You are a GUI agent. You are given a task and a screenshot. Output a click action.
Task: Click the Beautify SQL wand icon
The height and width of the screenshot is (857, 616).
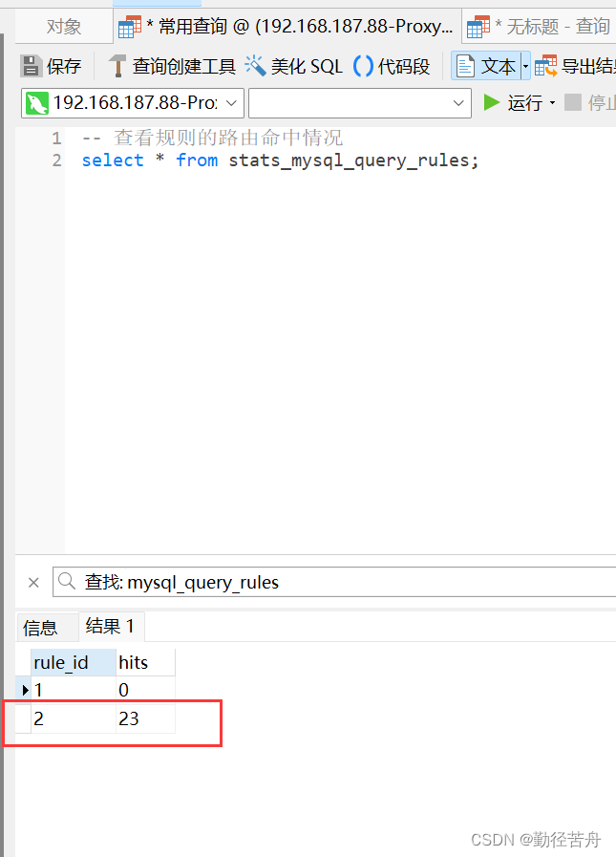255,66
